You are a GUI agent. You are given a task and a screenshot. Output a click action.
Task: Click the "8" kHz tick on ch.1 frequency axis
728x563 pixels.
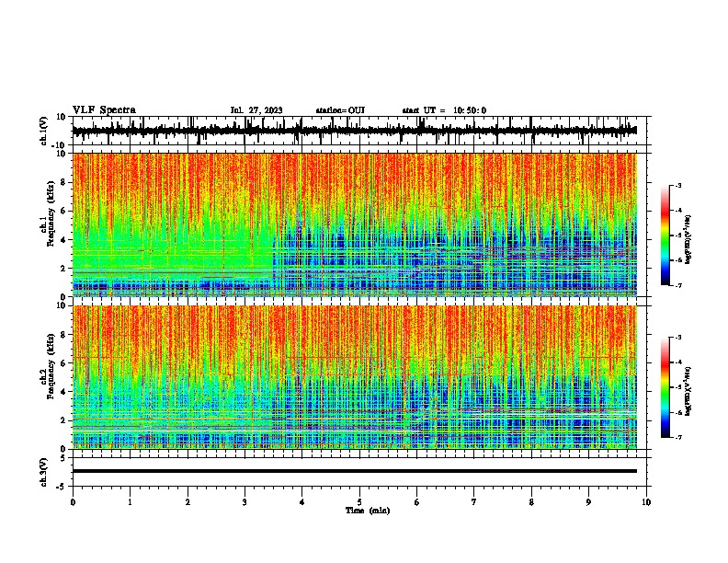click(63, 182)
